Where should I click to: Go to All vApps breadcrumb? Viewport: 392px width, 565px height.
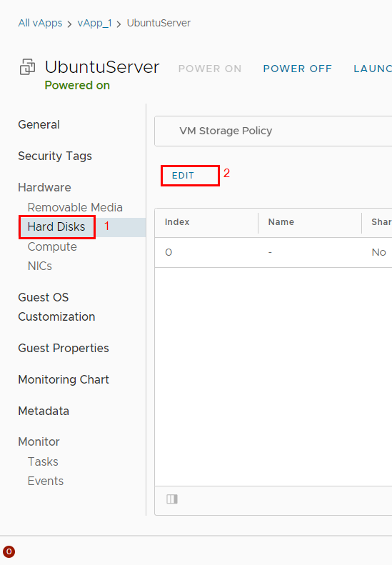pyautogui.click(x=41, y=23)
